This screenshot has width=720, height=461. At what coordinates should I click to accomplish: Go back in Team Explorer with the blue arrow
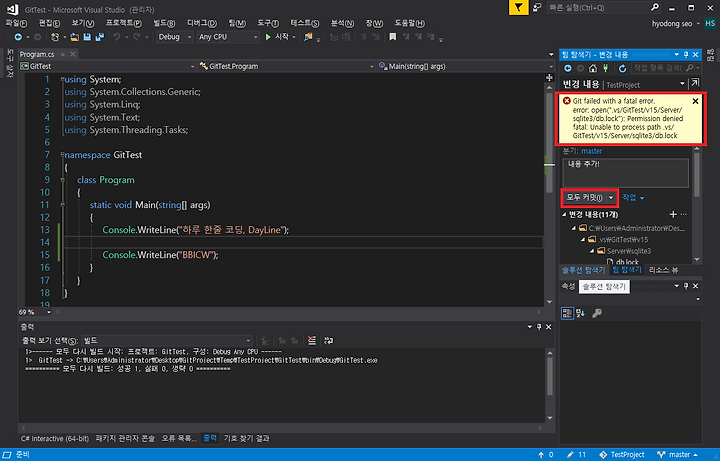pos(568,68)
